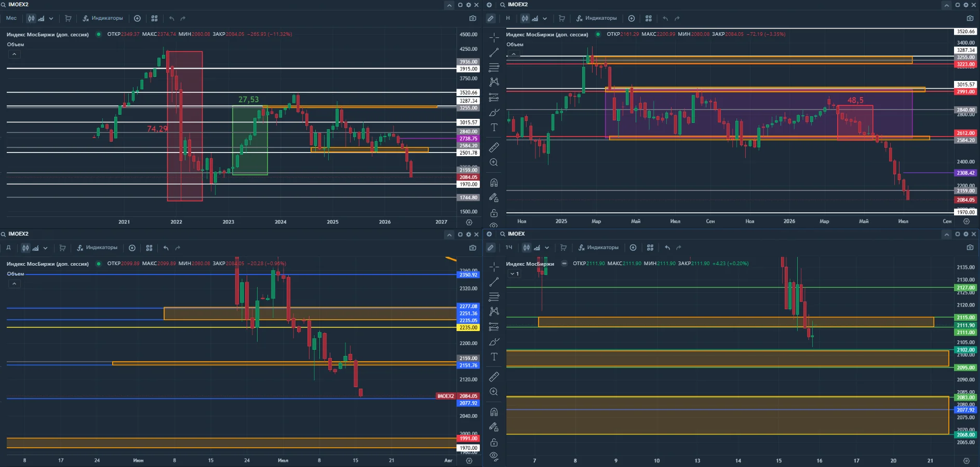Toggle lock all drawings in weekly chart
Viewport: 980px width, 467px height.
click(494, 213)
